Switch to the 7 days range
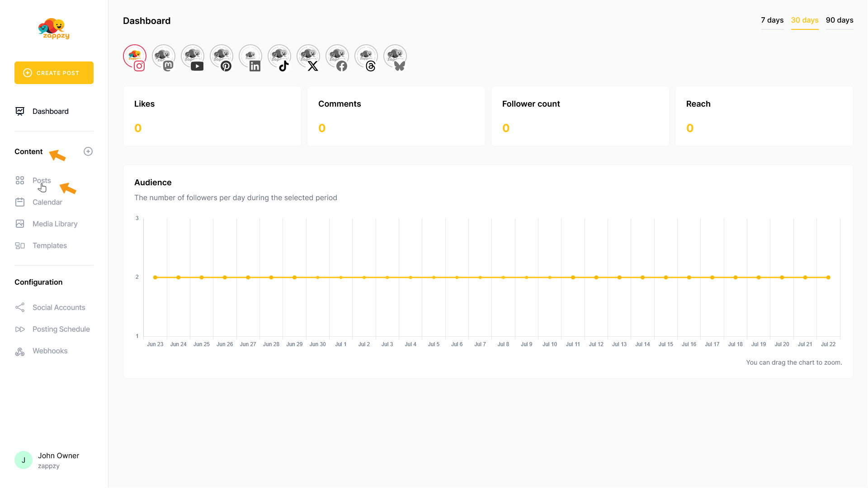Viewport: 868px width, 488px height. pos(772,20)
